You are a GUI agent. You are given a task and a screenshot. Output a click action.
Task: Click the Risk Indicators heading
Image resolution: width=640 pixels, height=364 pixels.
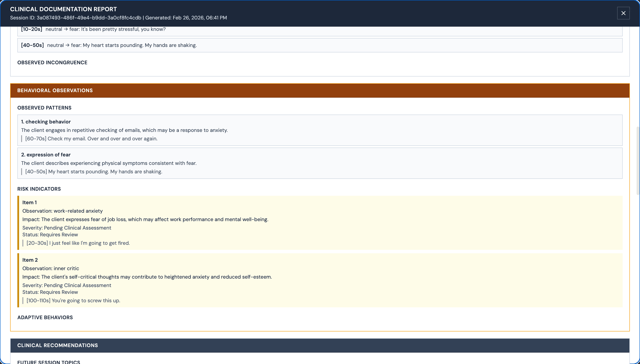tap(39, 189)
